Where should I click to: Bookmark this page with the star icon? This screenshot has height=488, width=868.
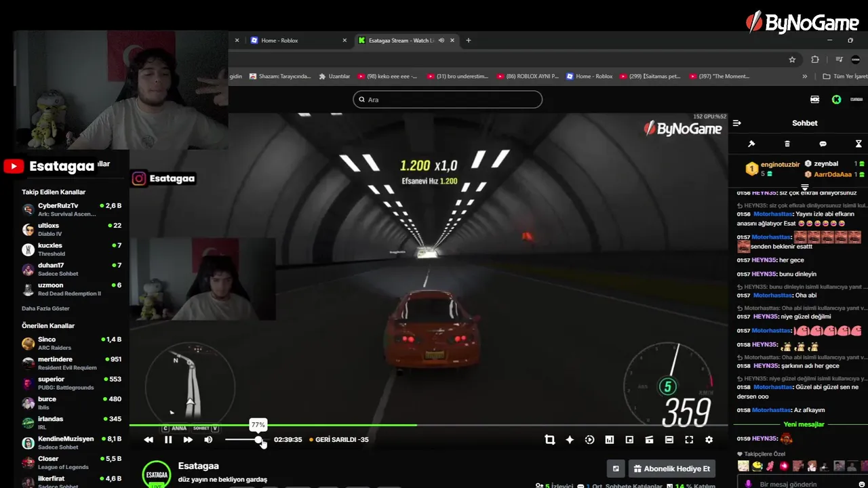pos(792,60)
